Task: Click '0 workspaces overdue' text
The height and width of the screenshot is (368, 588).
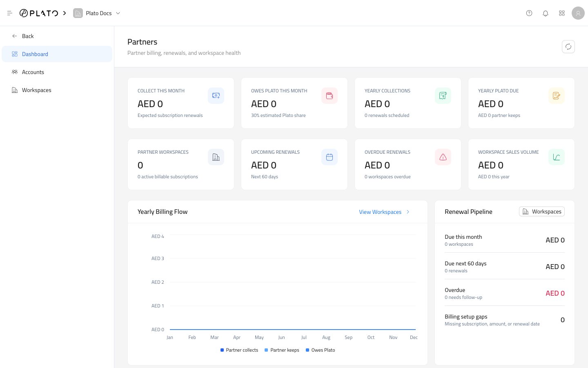Action: [388, 177]
